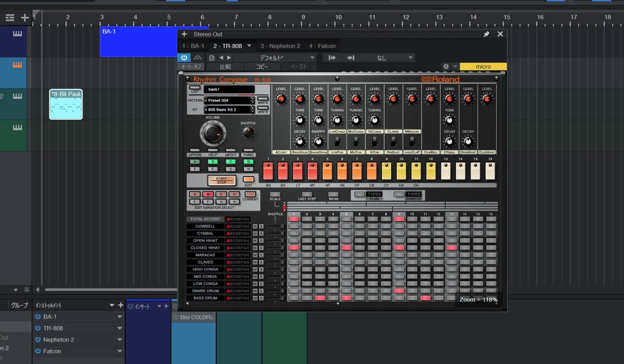Image resolution: width=624 pixels, height=364 pixels.
Task: Switch to the 3 - Nepheton 2 tab
Action: point(280,46)
